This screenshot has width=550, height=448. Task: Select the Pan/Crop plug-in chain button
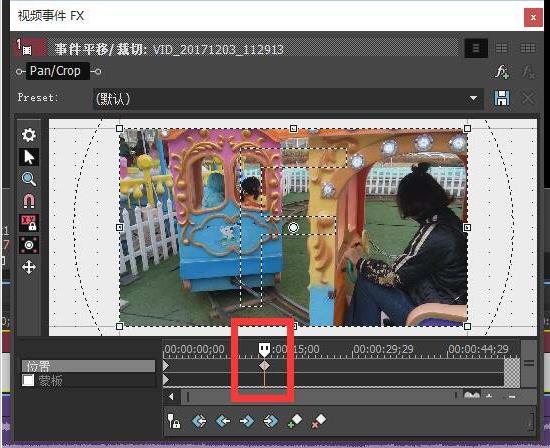(58, 71)
